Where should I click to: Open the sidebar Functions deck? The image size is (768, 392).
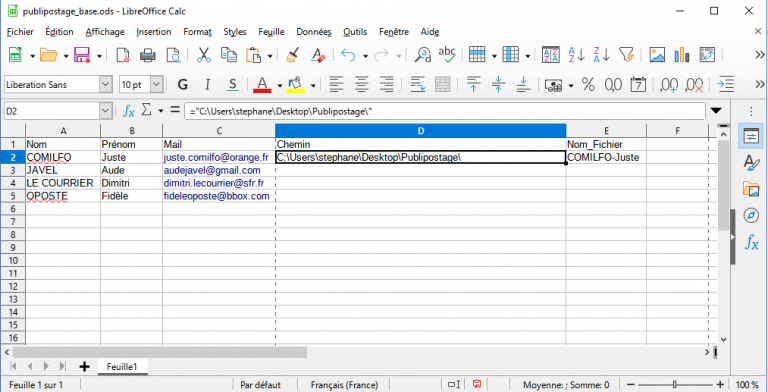(751, 242)
